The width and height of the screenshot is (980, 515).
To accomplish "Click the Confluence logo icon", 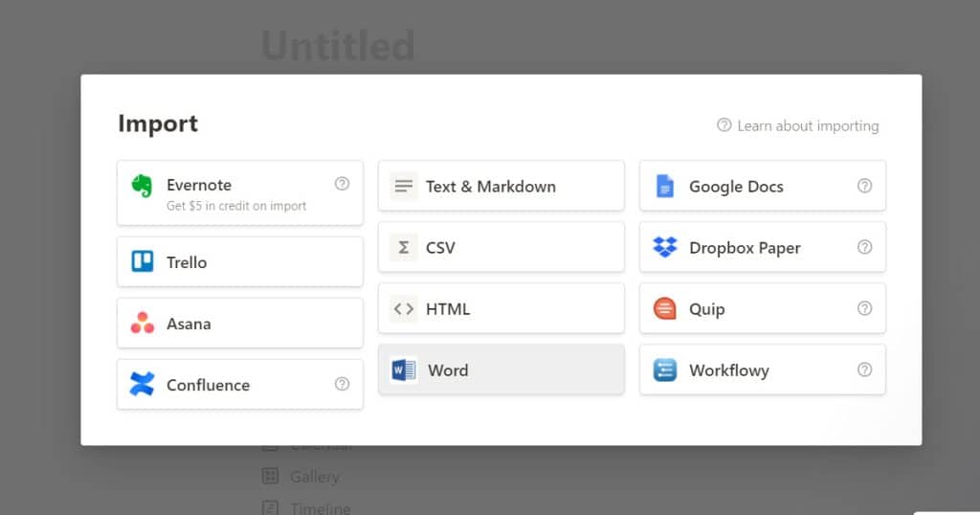I will point(142,384).
